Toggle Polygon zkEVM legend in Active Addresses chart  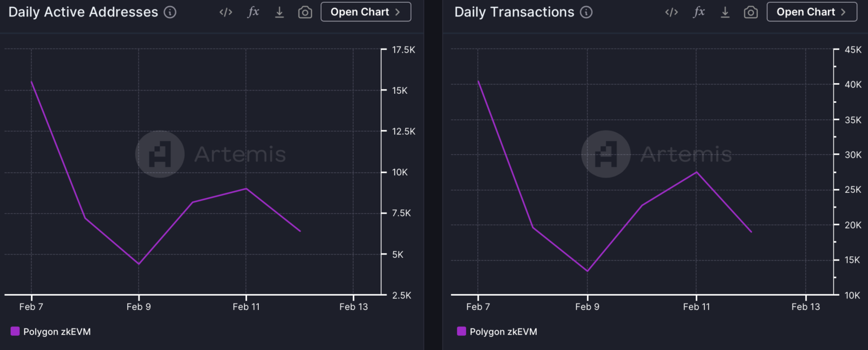57,332
